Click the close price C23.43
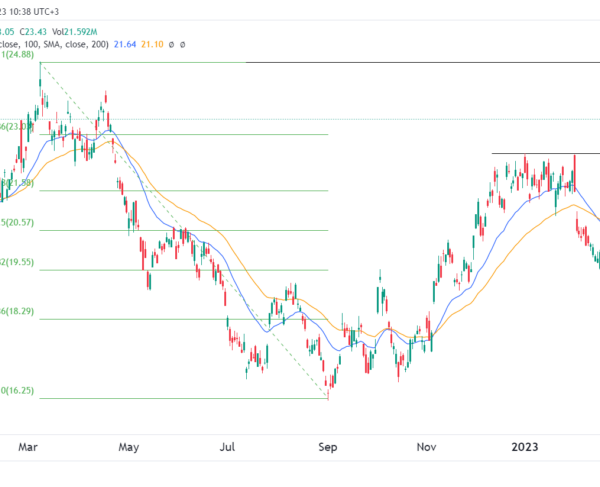 click(33, 32)
